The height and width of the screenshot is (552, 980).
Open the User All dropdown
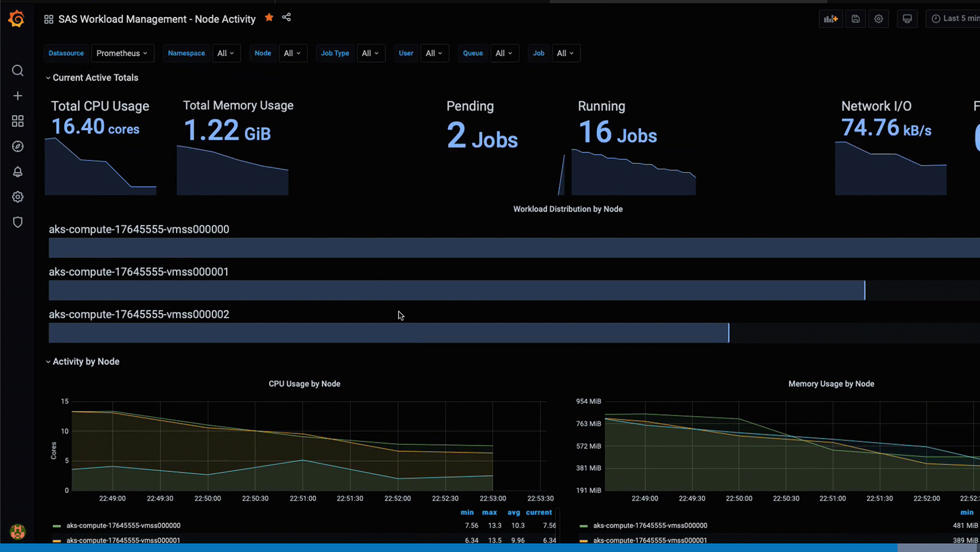click(434, 53)
